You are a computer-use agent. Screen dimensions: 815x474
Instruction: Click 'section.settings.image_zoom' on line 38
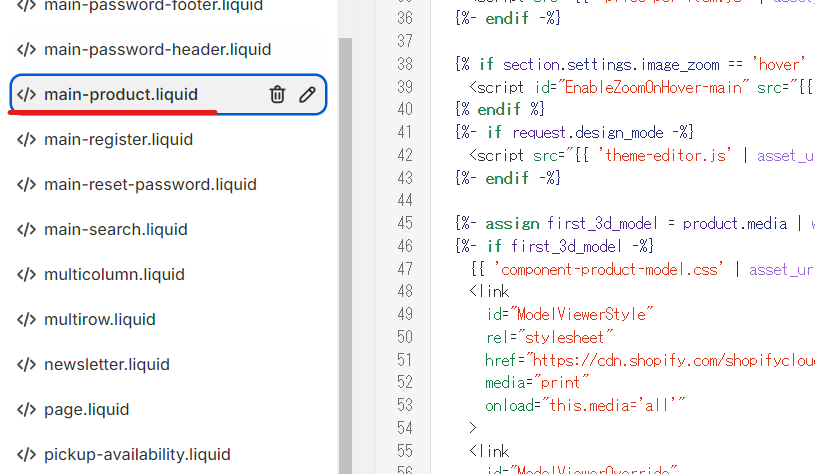611,64
